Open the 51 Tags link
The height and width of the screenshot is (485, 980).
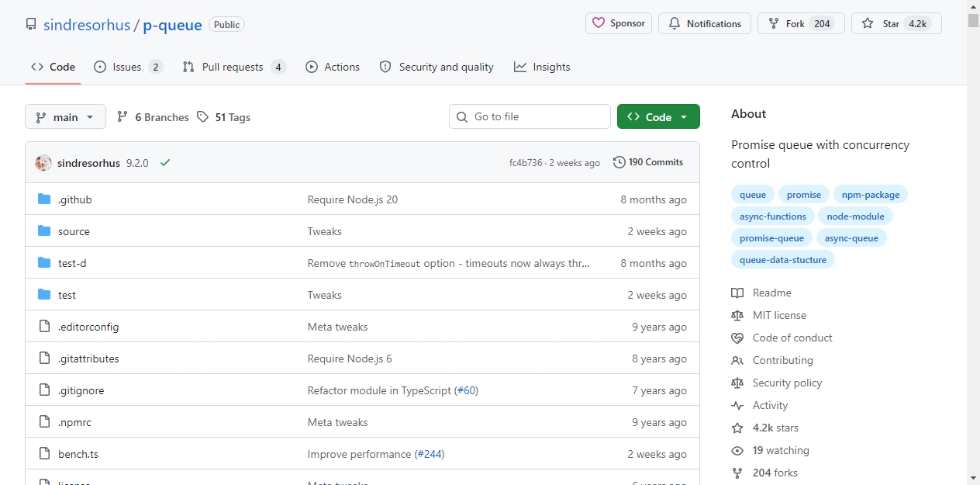click(x=223, y=117)
